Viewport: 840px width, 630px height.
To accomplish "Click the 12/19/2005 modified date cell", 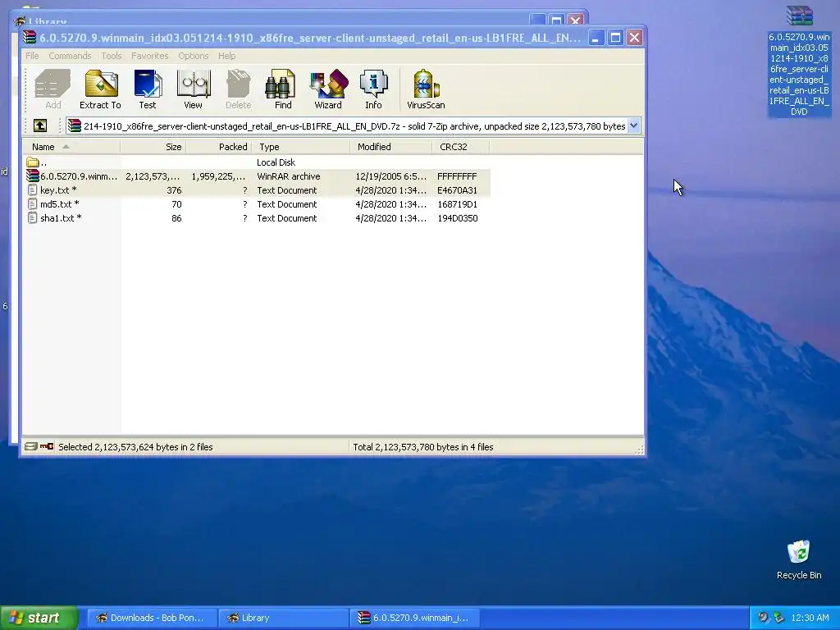I will click(x=391, y=176).
